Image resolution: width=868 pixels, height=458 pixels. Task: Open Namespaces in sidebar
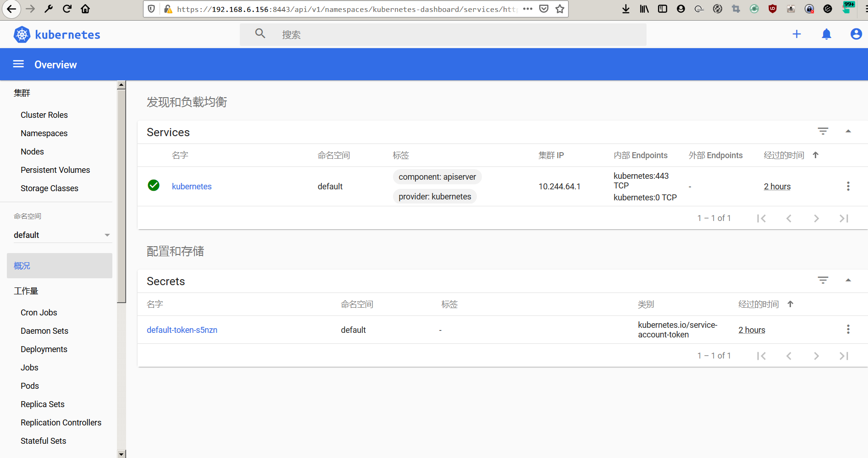(44, 133)
